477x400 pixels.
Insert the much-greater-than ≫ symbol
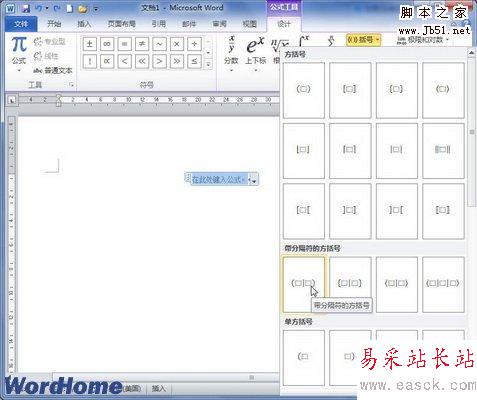177,61
